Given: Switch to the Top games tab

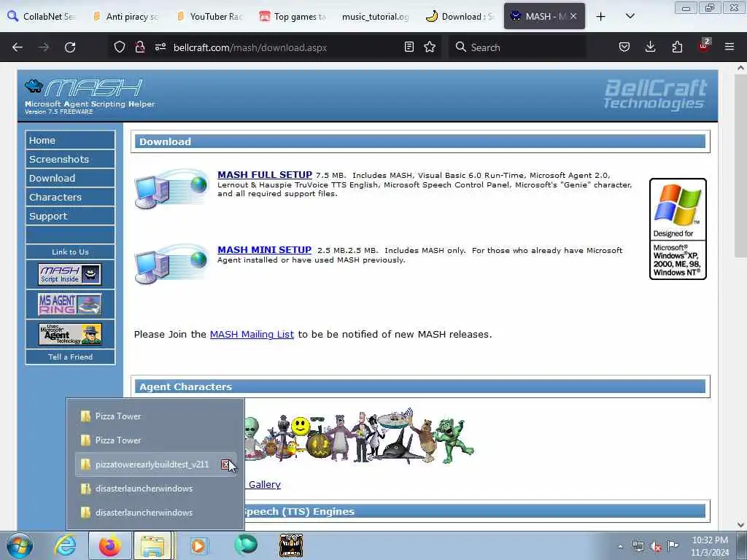Looking at the screenshot, I should [x=293, y=16].
